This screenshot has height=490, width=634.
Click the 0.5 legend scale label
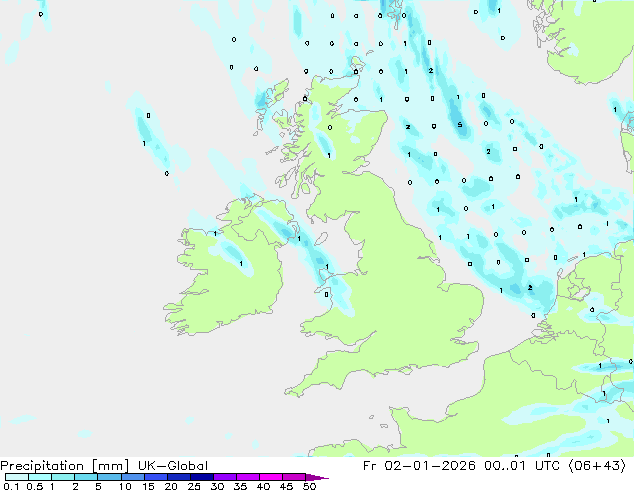tap(35, 486)
